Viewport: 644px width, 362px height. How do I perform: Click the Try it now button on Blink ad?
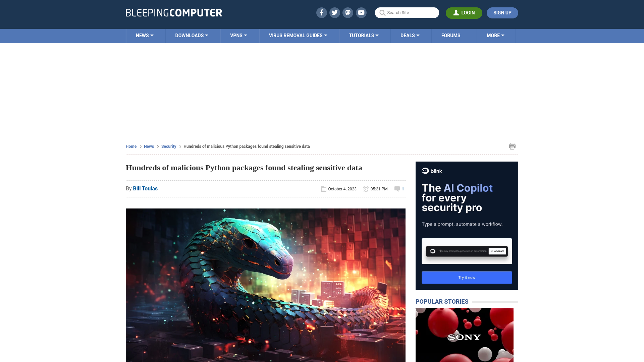pos(467,277)
